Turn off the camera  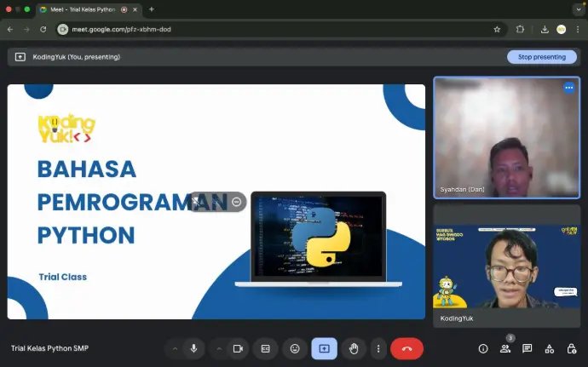point(238,348)
